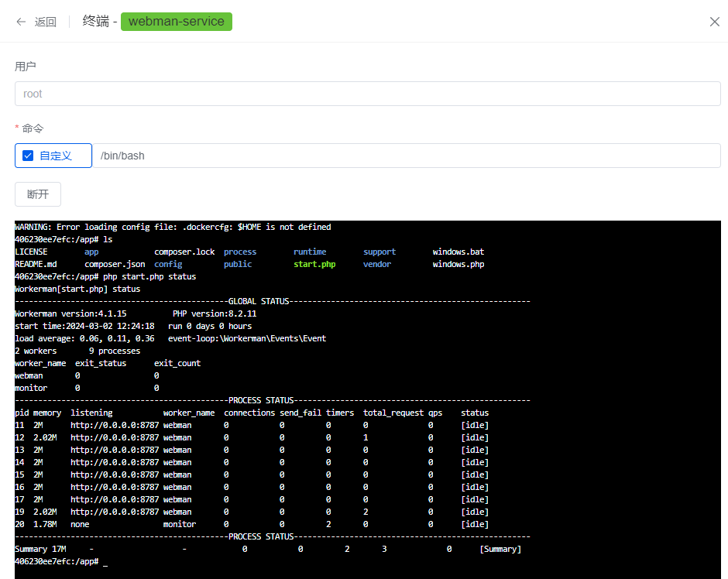
Task: Click 'event-loop:\Workerman\Events\Event' text
Action: [247, 339]
